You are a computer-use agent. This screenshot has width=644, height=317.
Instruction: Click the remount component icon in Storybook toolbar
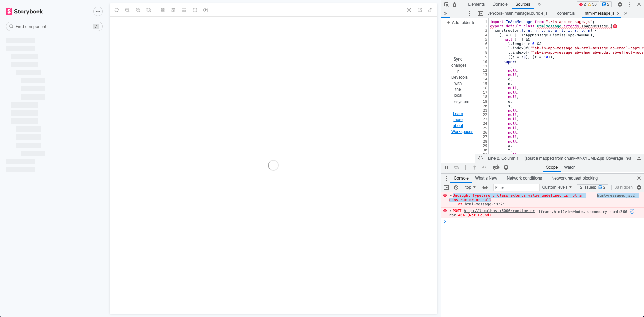117,10
